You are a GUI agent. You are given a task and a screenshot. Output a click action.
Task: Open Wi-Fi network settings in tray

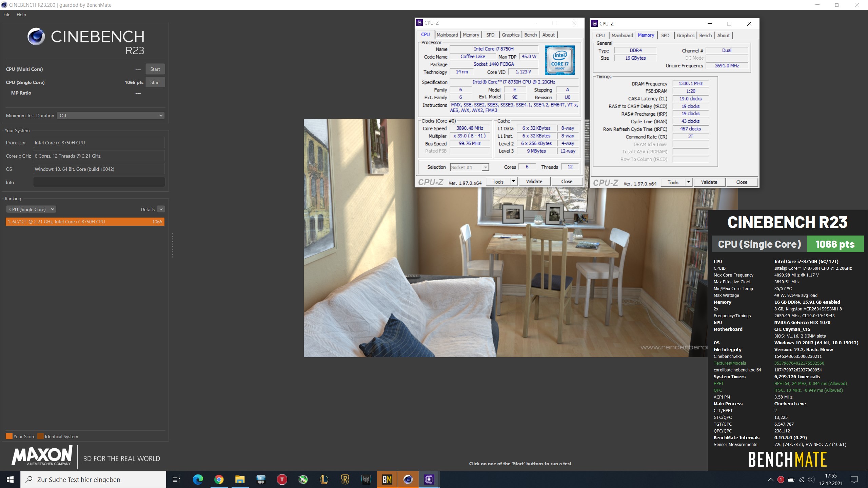point(801,480)
